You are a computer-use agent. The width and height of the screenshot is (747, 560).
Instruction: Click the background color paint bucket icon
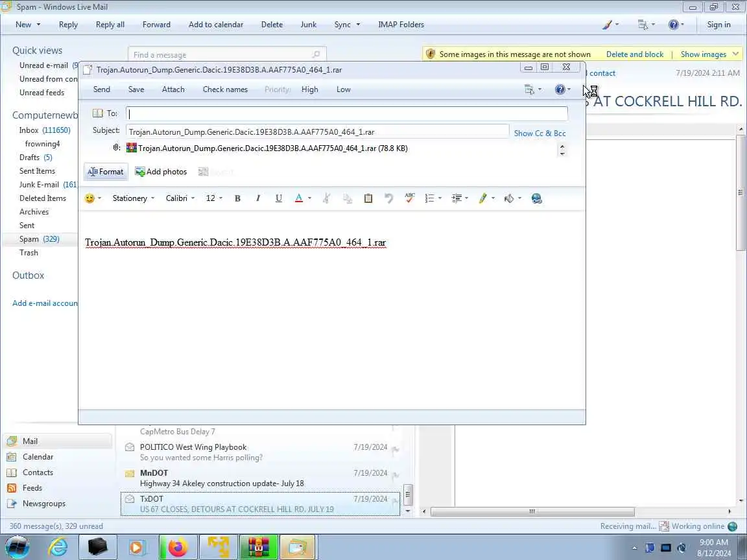click(x=509, y=198)
